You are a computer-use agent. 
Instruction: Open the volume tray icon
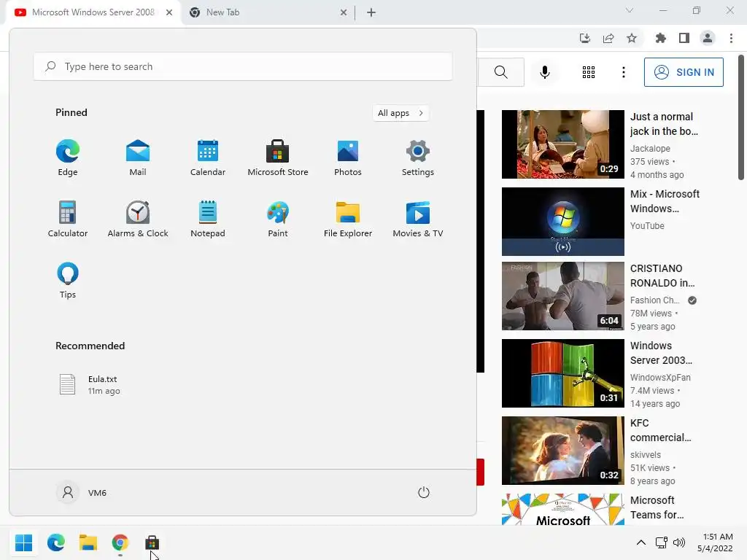(x=679, y=542)
